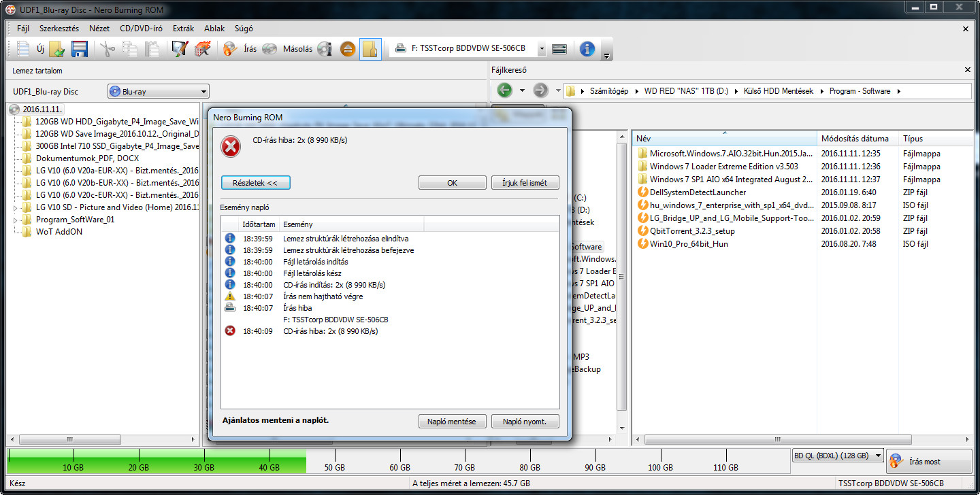Click the Írás most burn disc icon
The height and width of the screenshot is (495, 980).
[896, 462]
